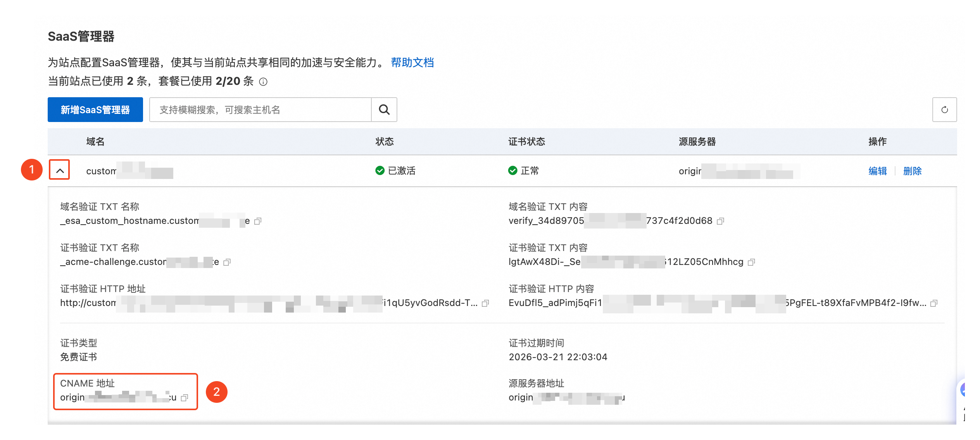980x440 pixels.
Task: Open the 帮助文档 help link
Action: click(x=412, y=62)
